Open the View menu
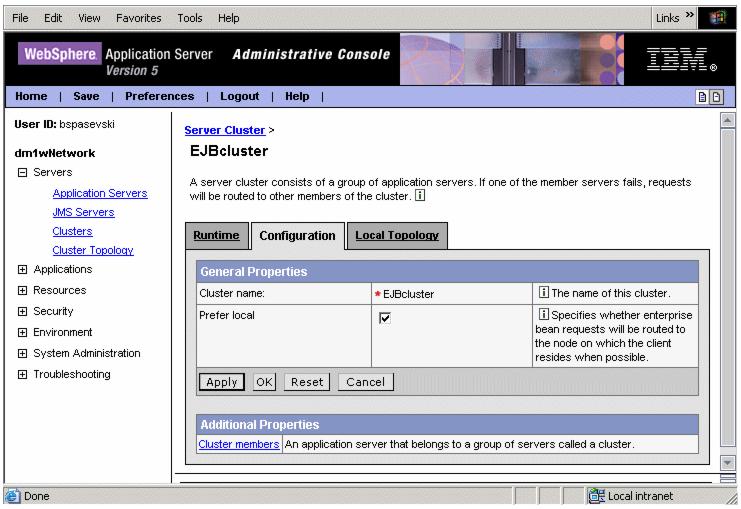Viewport: 741px width, 509px height. (89, 18)
